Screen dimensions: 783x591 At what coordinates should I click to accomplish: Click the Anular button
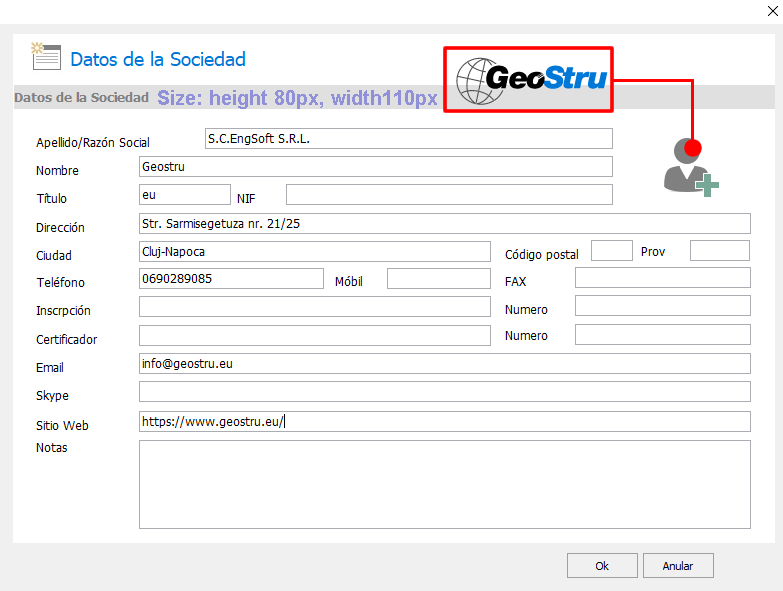[x=678, y=566]
